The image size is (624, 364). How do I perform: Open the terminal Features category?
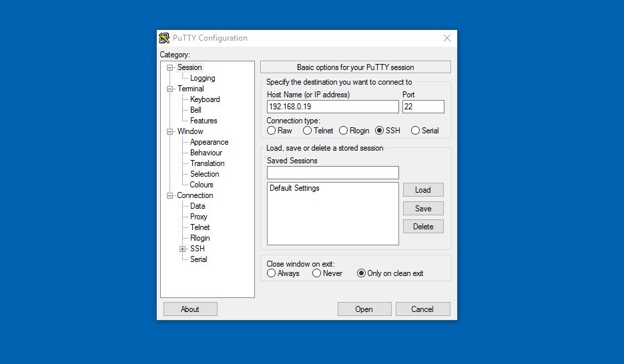[204, 121]
